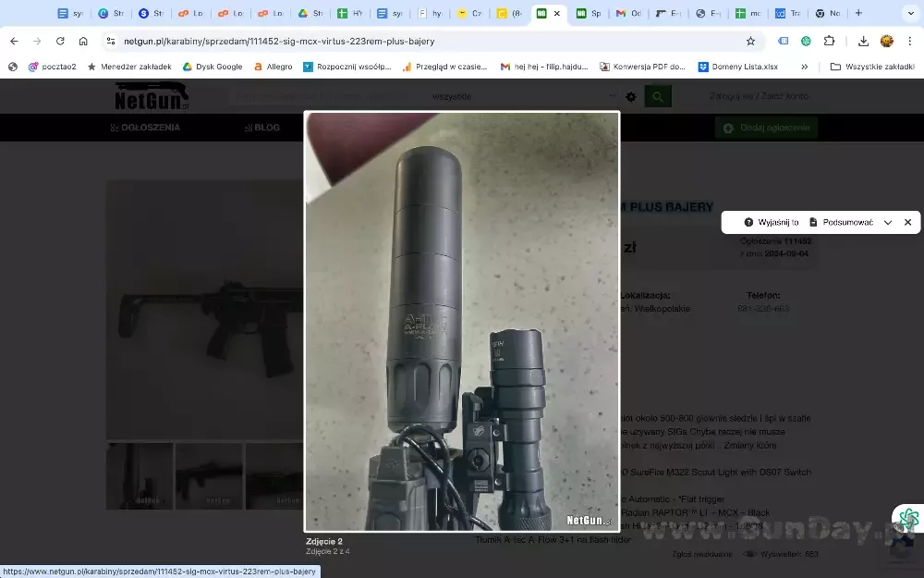Close the active NetGun tab

click(557, 13)
